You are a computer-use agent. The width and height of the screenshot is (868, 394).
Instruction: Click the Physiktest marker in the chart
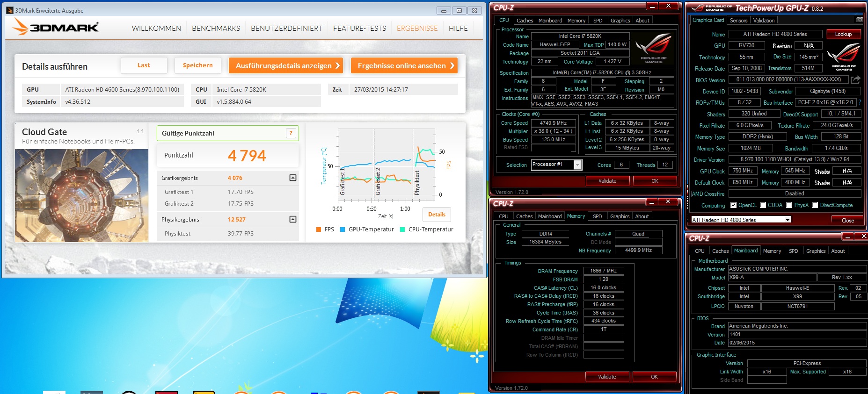pos(417,182)
